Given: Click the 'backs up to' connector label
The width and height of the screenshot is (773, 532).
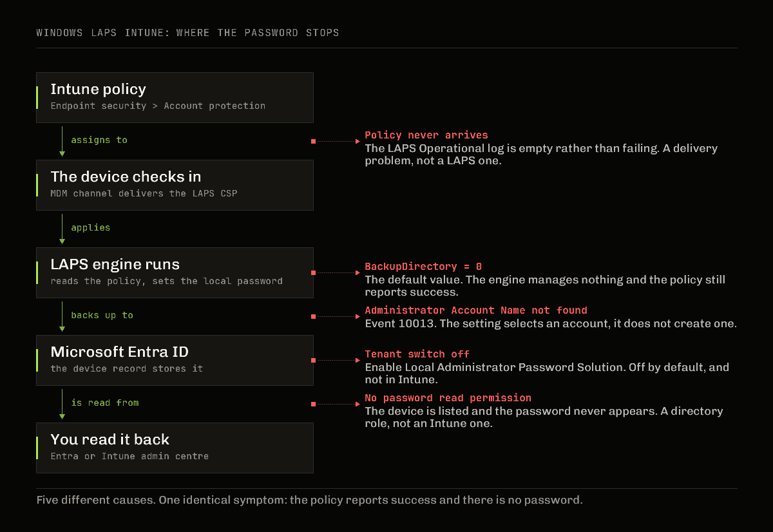Looking at the screenshot, I should [x=102, y=315].
